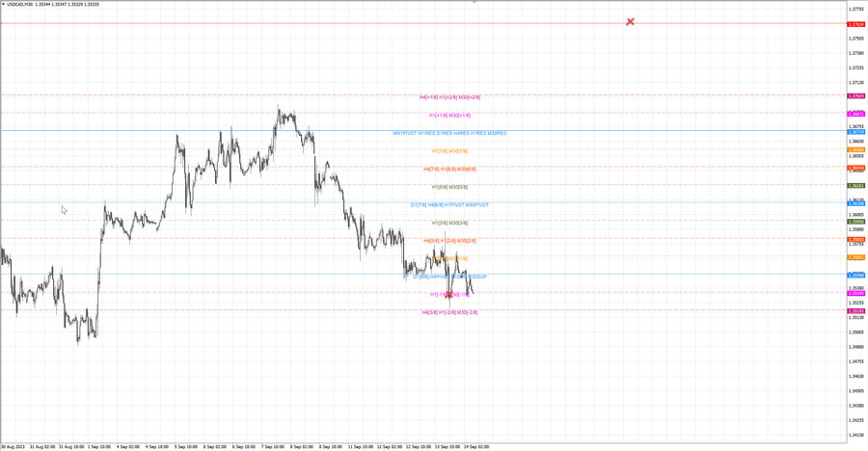Click the orange 1.35651 price tag
The height and width of the screenshot is (451, 868).
point(856,257)
